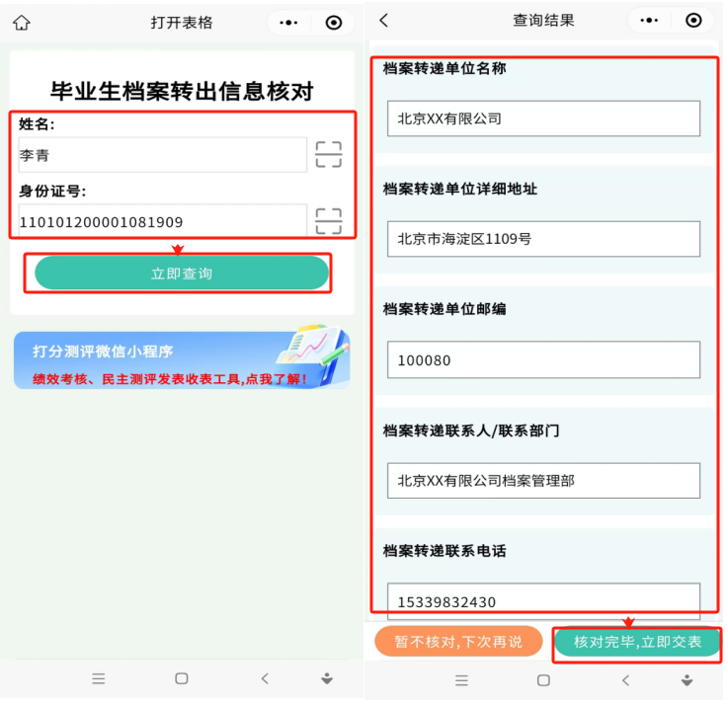The image size is (728, 704).
Task: Open the three-dot menu on the 打开表格 screen
Action: tap(288, 23)
